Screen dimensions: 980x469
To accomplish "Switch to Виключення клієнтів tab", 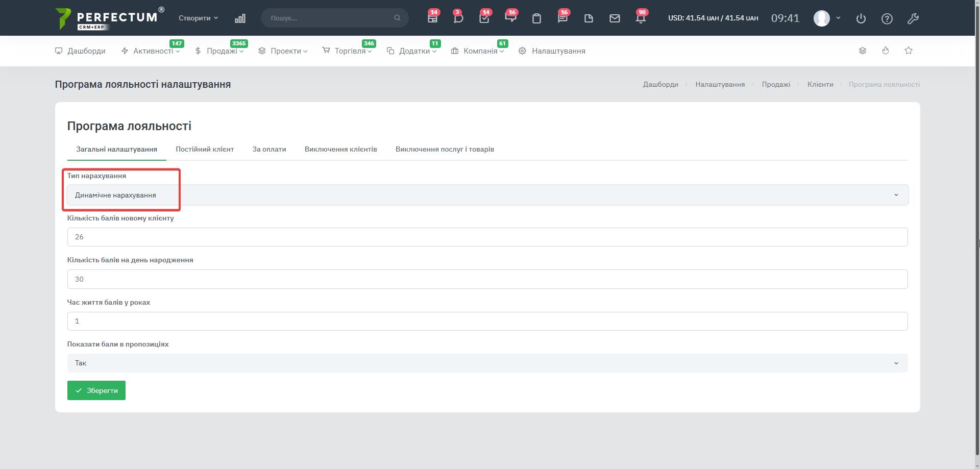I will pyautogui.click(x=340, y=149).
